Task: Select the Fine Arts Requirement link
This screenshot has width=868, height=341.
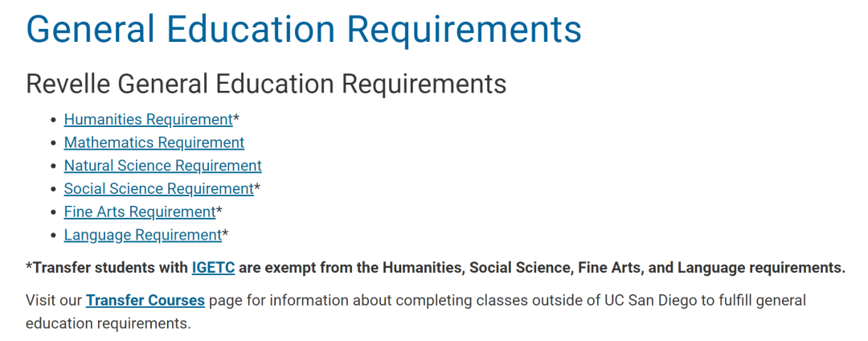Action: 140,212
